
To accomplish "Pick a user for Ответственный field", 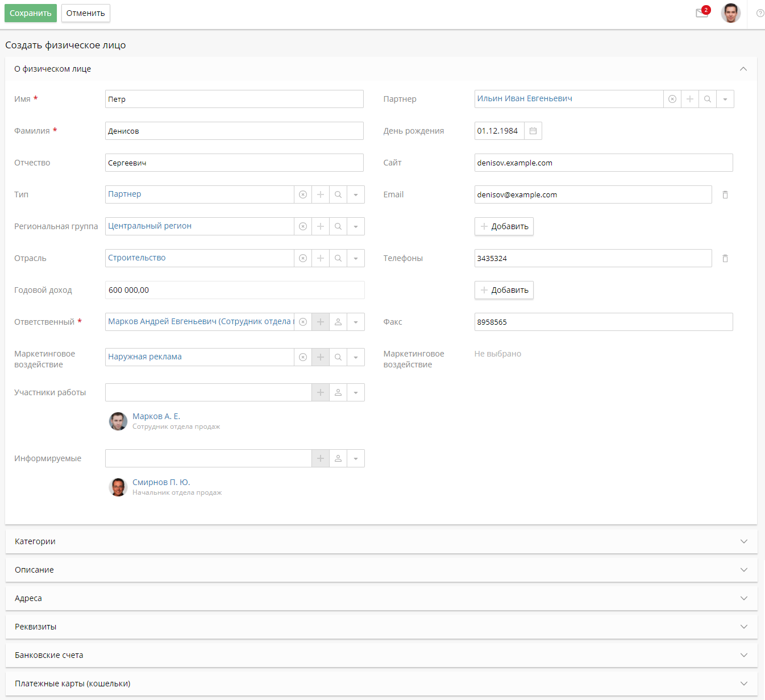I will tap(338, 322).
